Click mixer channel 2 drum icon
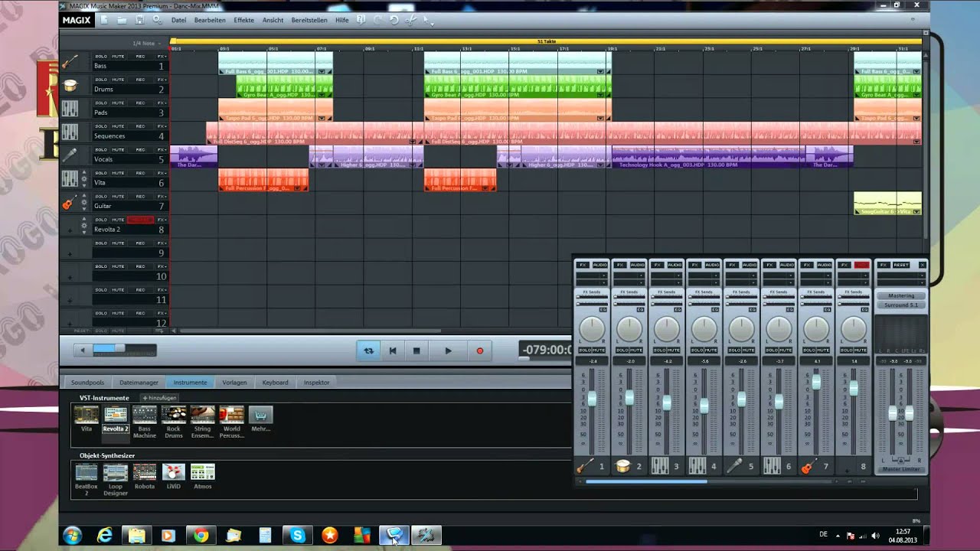 [x=623, y=466]
